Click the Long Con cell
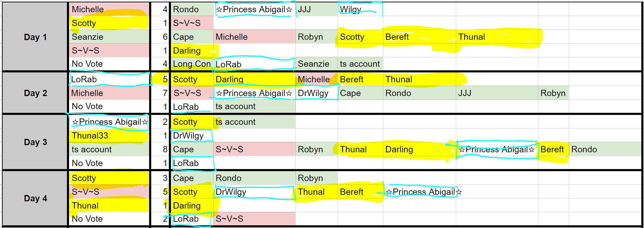The height and width of the screenshot is (228, 644). (x=192, y=64)
